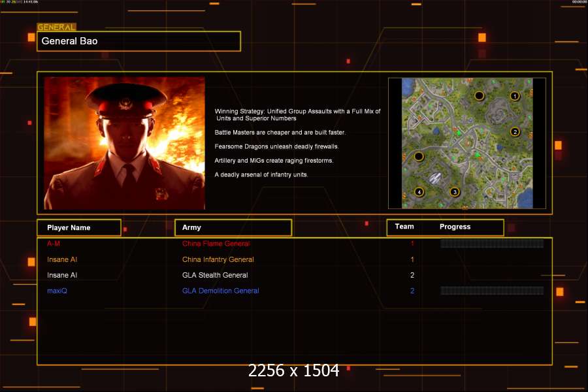Select the empty start slot on map's left side

pos(419,157)
